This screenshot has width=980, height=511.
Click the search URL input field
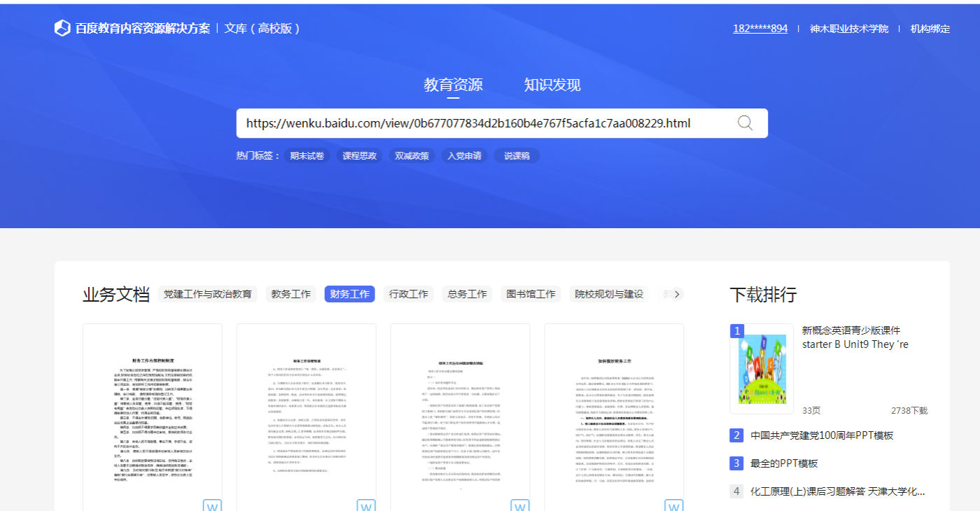[x=483, y=123]
